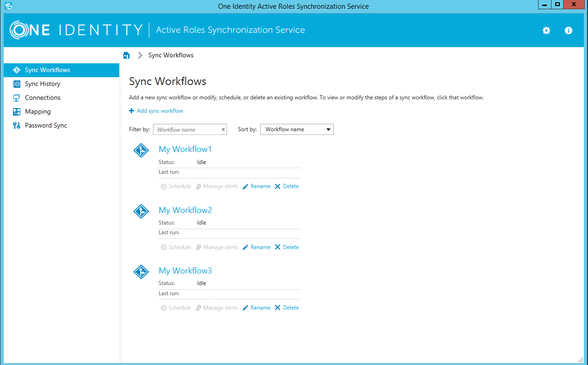Click the Manage alerts icon for My Workflow1
The height and width of the screenshot is (365, 588).
tap(198, 187)
